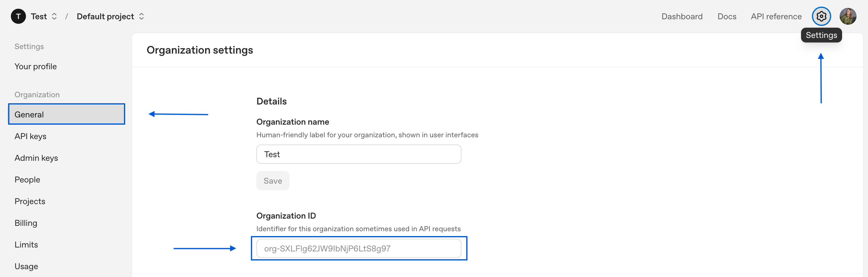
Task: Open the Billing page
Action: (x=26, y=223)
